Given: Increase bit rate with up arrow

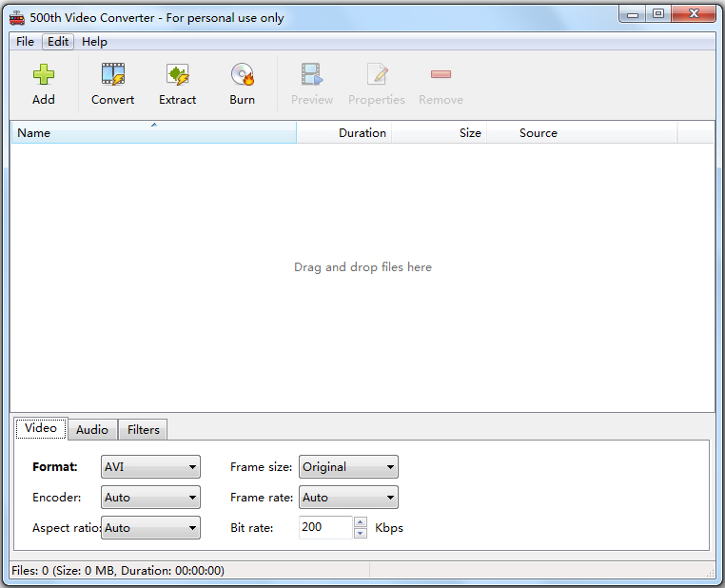Looking at the screenshot, I should (360, 522).
